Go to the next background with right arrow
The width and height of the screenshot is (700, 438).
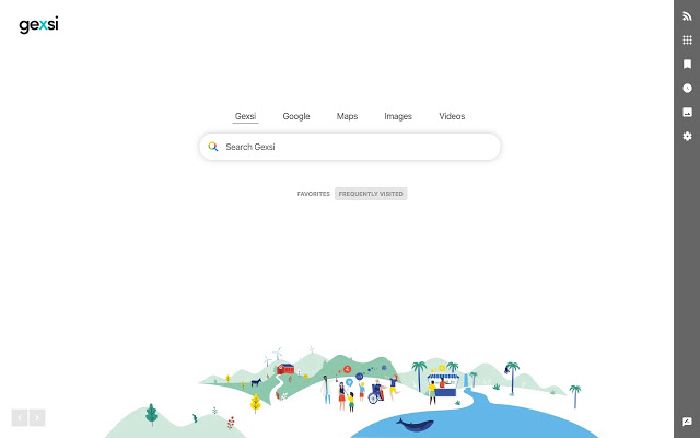pos(37,418)
